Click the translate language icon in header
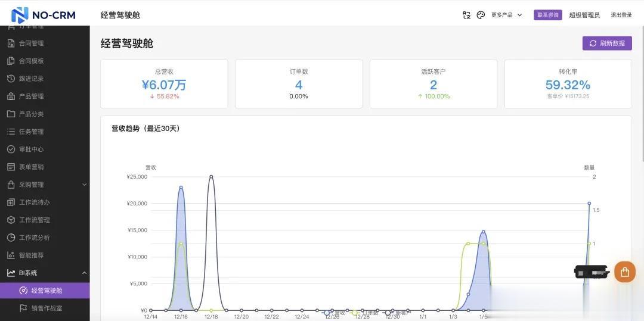Image resolution: width=644 pixels, height=321 pixels. coord(466,15)
